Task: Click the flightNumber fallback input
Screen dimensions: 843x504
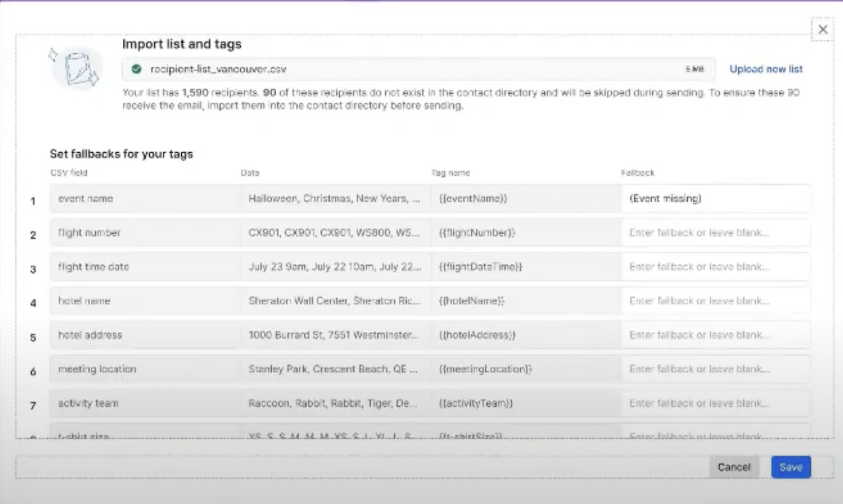Action: pos(717,232)
